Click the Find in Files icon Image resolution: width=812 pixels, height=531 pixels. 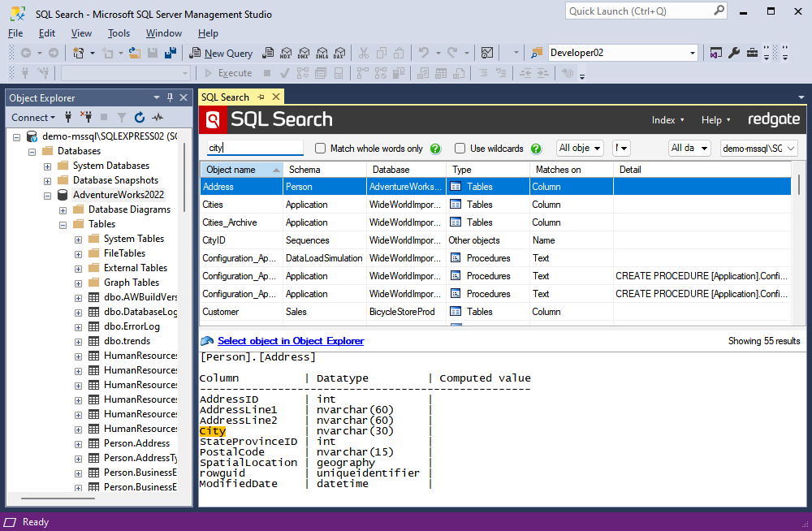coord(537,53)
